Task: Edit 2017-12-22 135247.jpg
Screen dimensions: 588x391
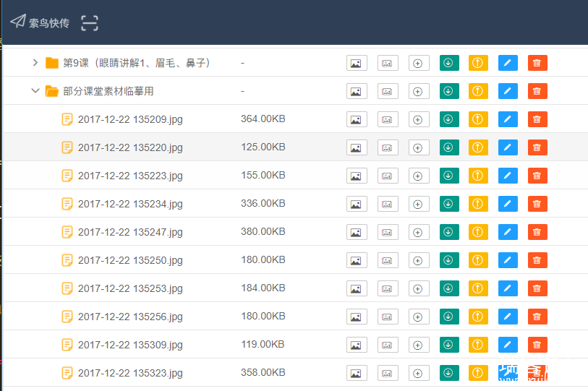Action: (x=508, y=232)
